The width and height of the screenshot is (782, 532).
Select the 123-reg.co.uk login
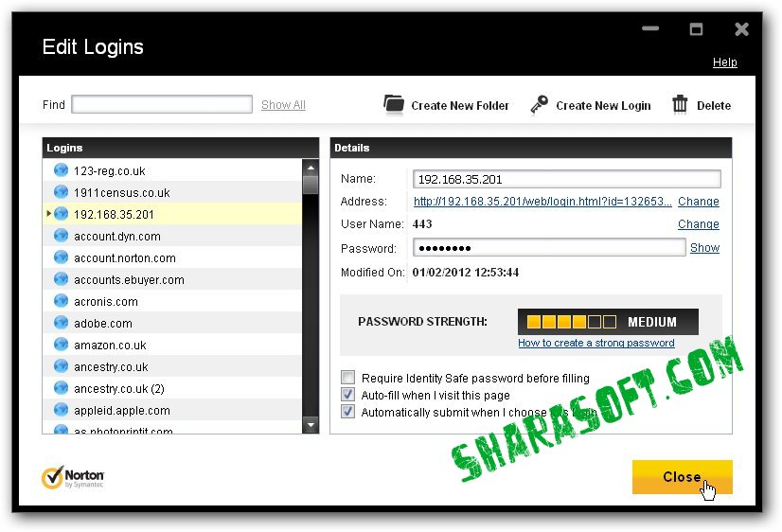172,170
